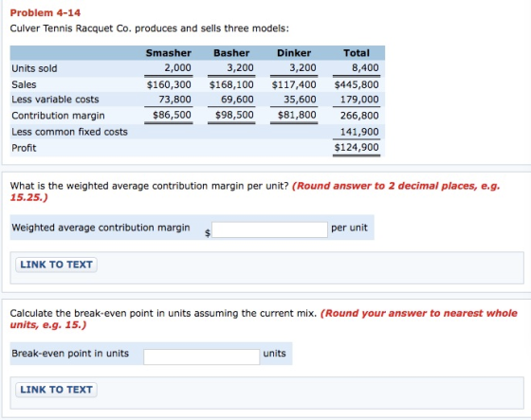Click the $124,900 profit total cell
Image resolution: width=531 pixels, height=420 pixels.
tap(357, 147)
